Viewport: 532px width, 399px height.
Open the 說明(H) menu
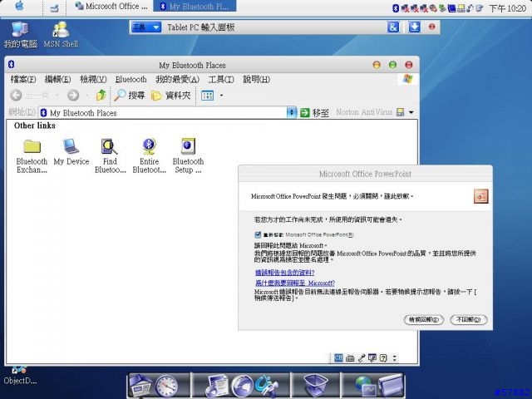point(257,80)
